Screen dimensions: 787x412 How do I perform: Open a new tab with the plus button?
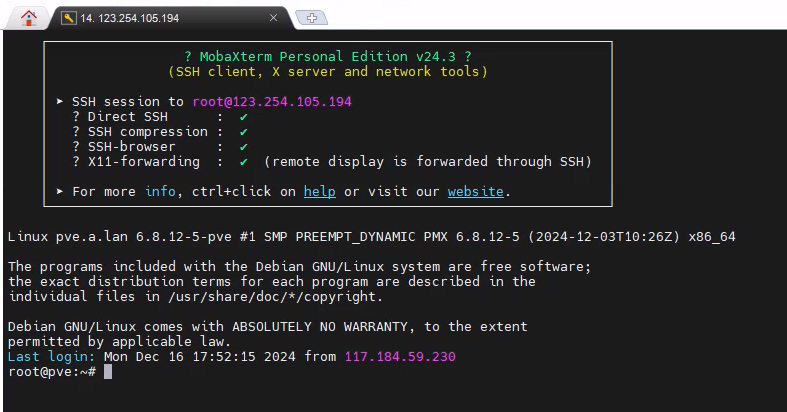[x=312, y=18]
